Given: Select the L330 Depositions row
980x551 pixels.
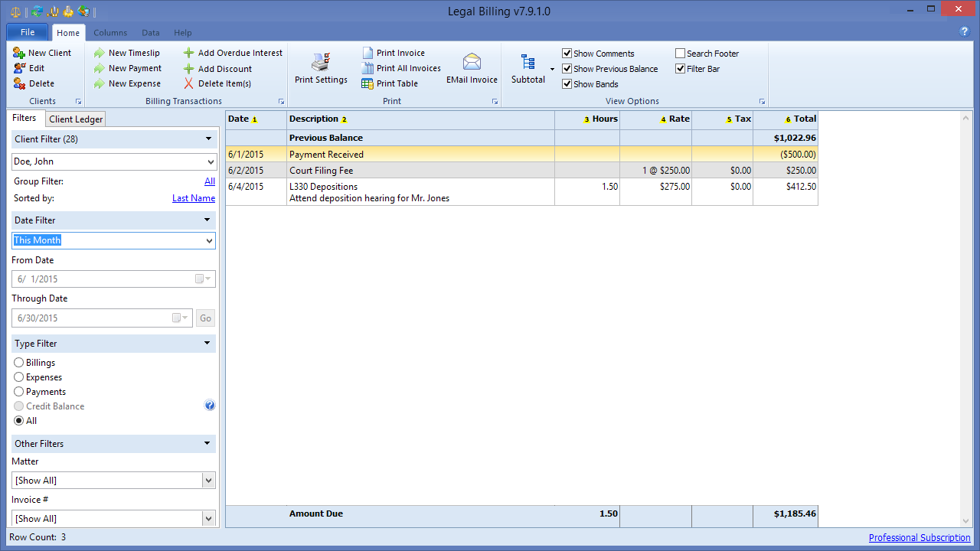Looking at the screenshot, I should [x=521, y=192].
